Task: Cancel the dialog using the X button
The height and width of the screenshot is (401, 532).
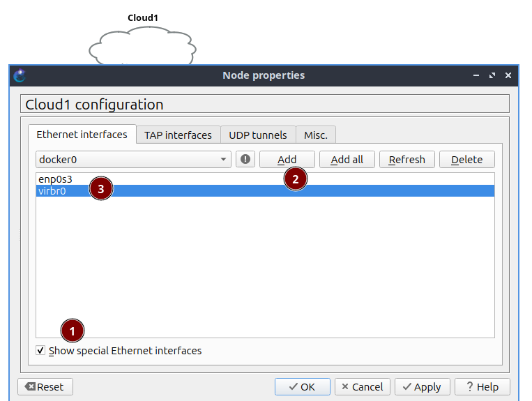Action: tap(361, 386)
